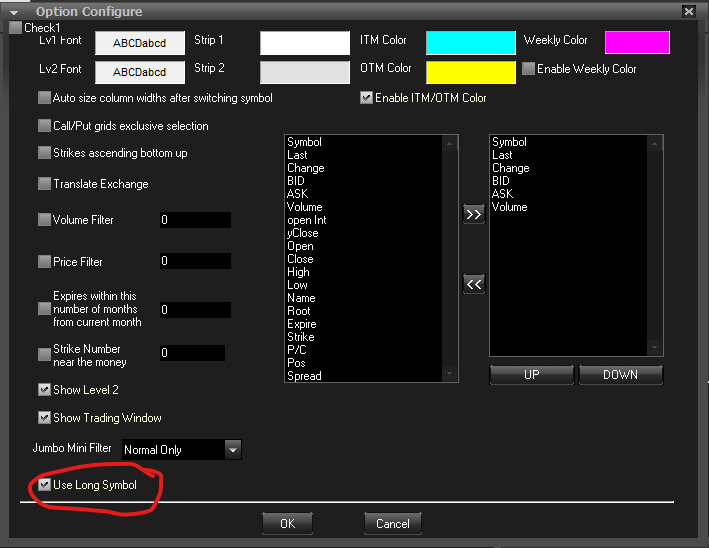Toggle the Use Long Symbol checkbox
Image resolution: width=709 pixels, height=548 pixels.
coord(44,484)
